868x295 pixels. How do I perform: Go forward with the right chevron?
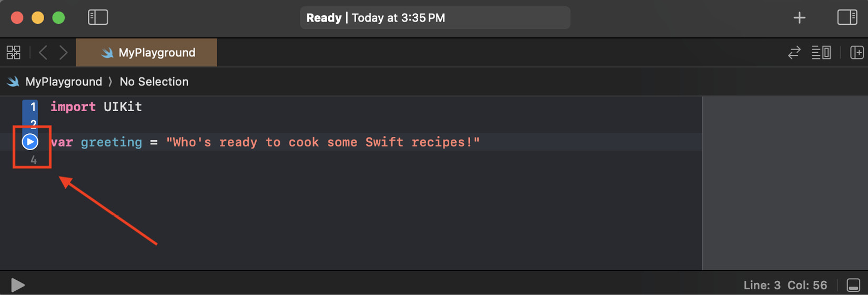click(x=64, y=53)
